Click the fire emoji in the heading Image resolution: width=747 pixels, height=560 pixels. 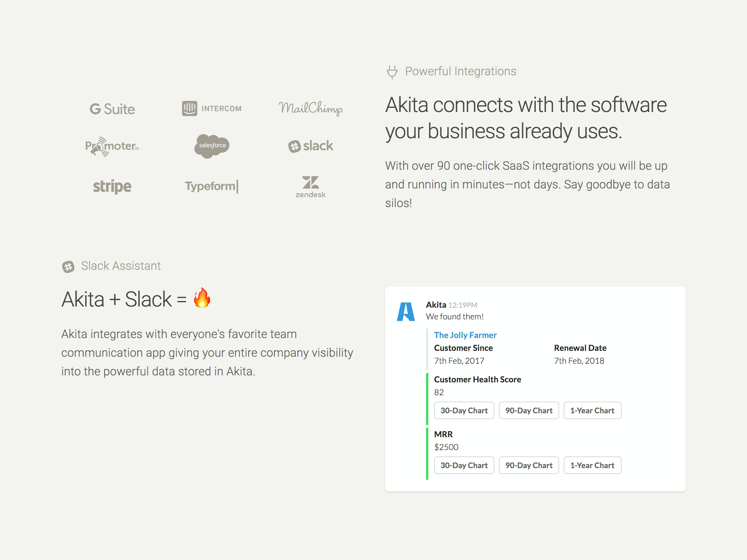202,298
